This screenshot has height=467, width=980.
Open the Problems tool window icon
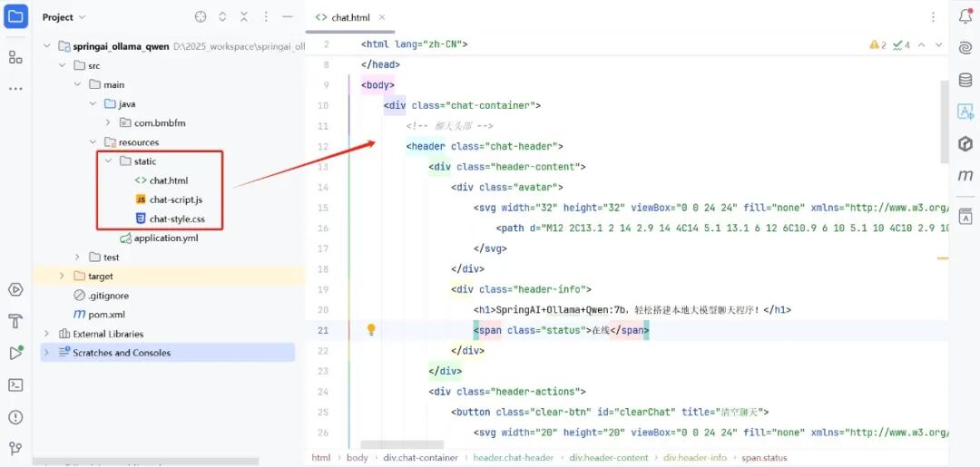[x=15, y=417]
